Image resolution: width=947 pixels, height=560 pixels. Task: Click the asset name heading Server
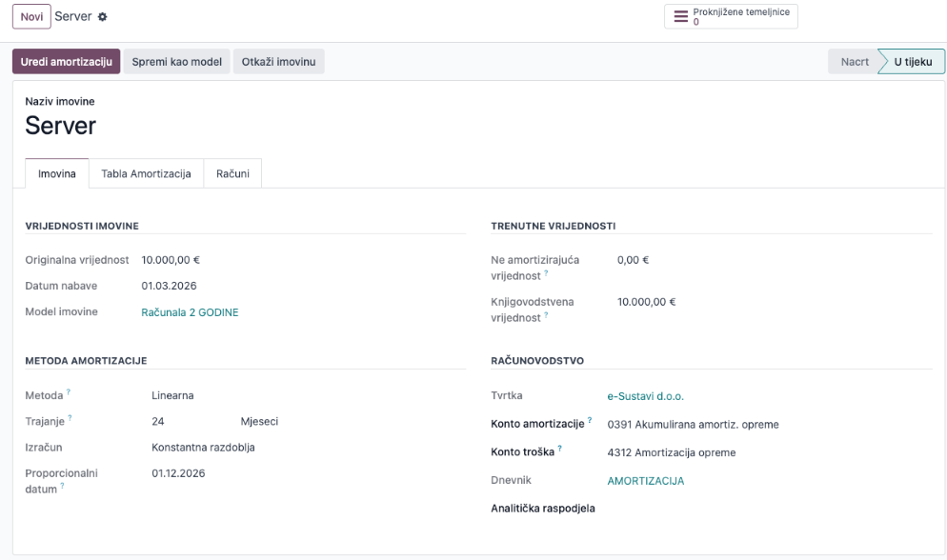pyautogui.click(x=60, y=126)
